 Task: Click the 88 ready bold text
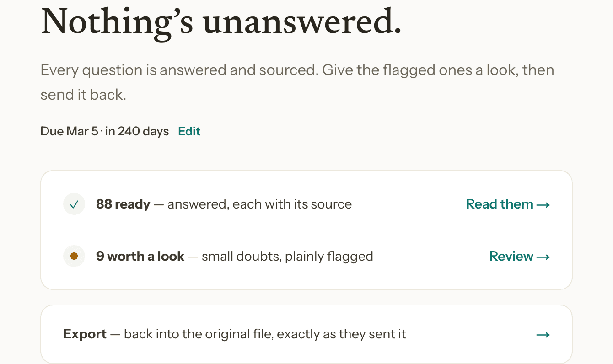point(123,204)
